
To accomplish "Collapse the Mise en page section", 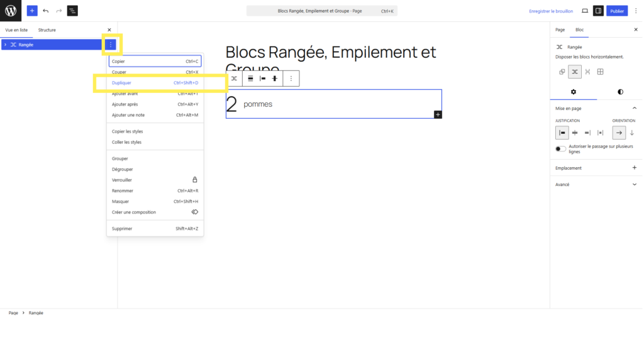I will click(596, 108).
